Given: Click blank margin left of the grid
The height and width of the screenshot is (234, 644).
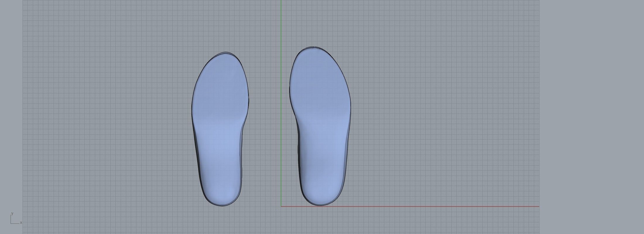Looking at the screenshot, I should pos(11,117).
